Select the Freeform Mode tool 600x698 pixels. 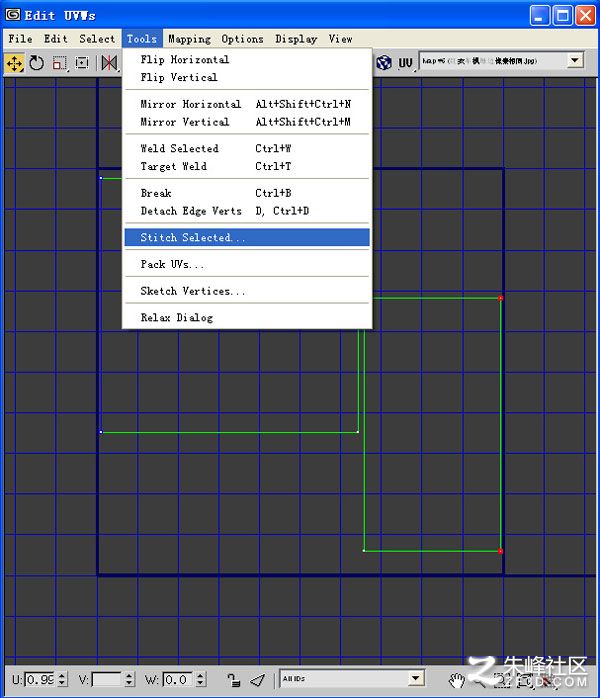(82, 63)
